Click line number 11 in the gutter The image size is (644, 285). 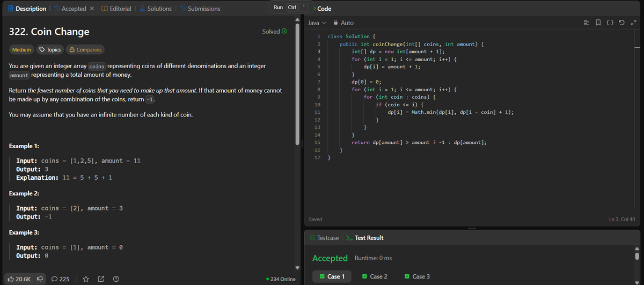[x=317, y=112]
